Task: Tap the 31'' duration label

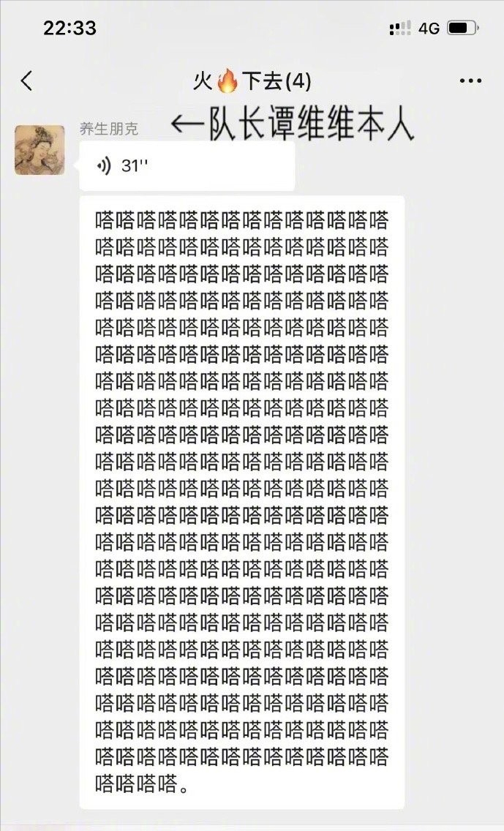Action: pos(135,166)
